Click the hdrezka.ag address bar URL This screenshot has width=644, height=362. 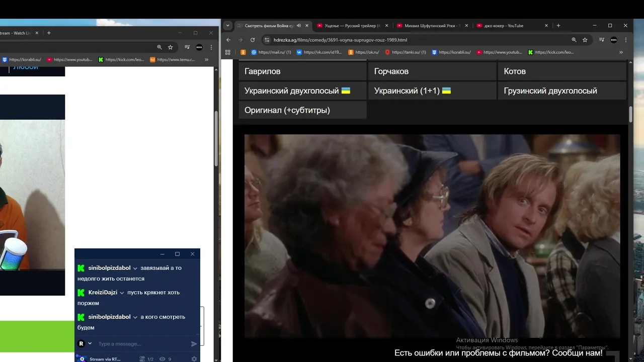click(340, 40)
